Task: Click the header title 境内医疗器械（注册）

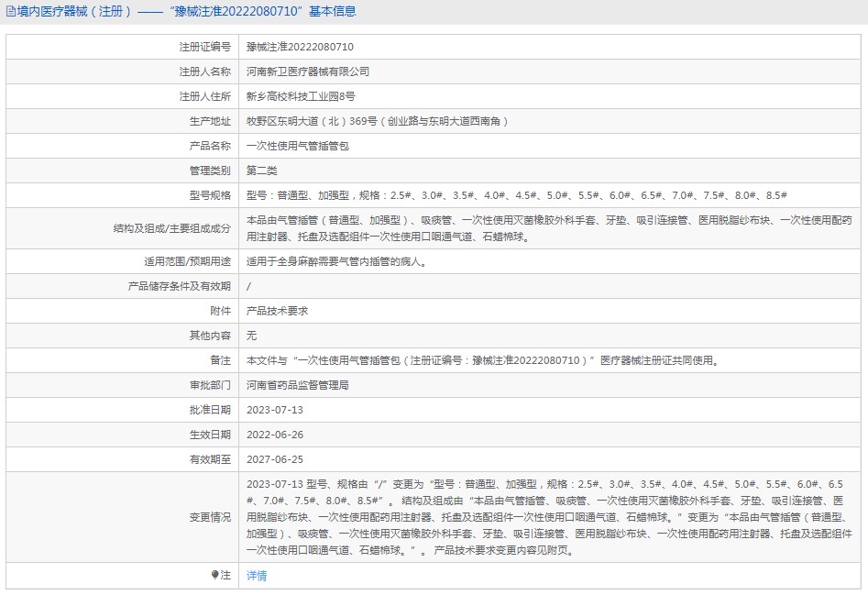Action: 75,12
